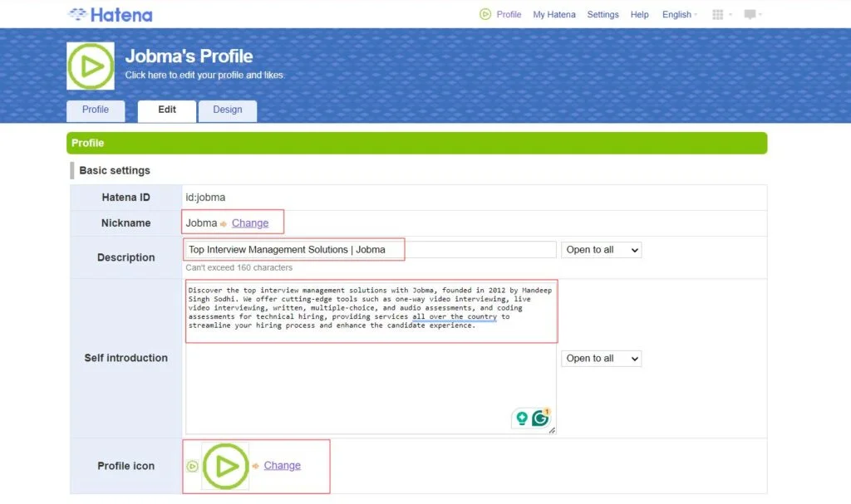Click Jobma's large header profile avatar

[x=91, y=66]
